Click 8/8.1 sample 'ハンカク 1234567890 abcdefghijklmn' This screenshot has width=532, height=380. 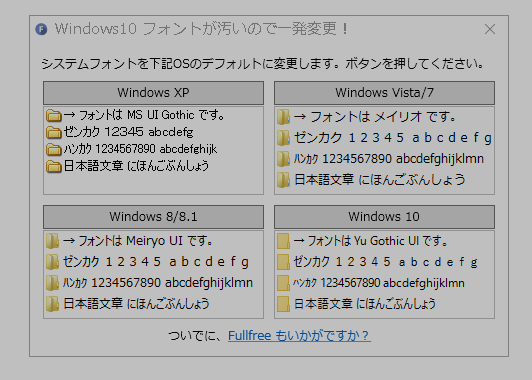(x=158, y=283)
